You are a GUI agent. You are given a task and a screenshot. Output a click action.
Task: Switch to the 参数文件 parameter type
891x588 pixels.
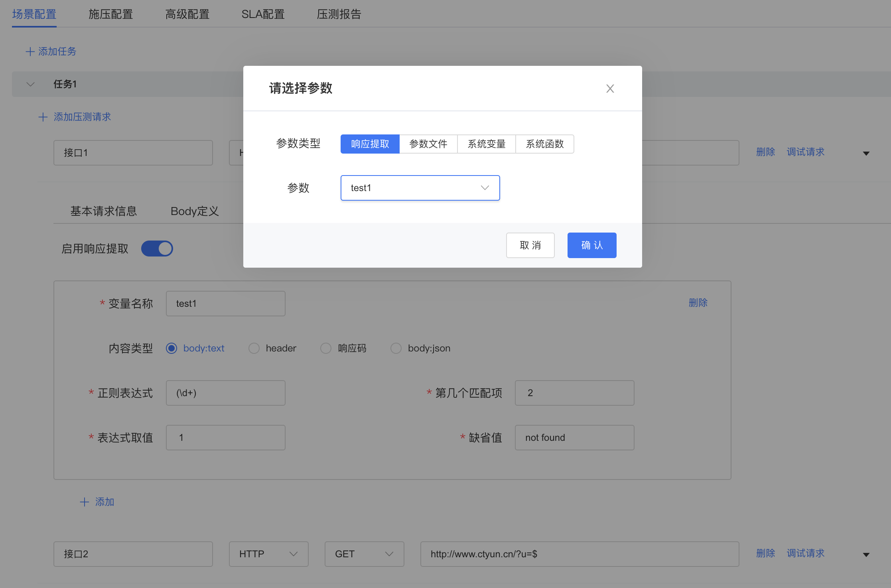428,144
